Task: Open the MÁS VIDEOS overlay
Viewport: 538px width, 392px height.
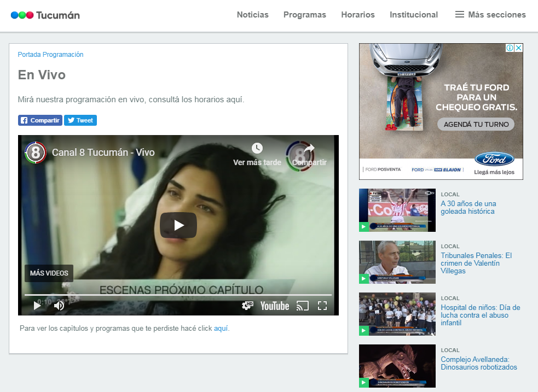Action: pos(49,273)
